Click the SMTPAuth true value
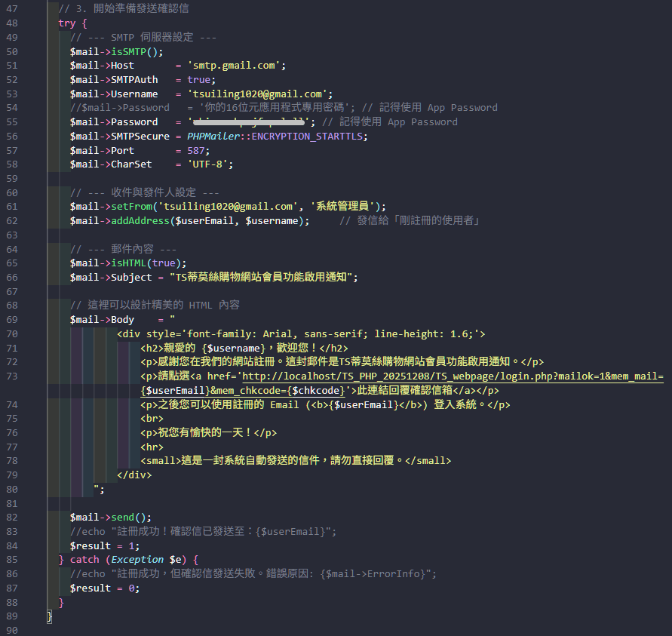 click(x=199, y=80)
